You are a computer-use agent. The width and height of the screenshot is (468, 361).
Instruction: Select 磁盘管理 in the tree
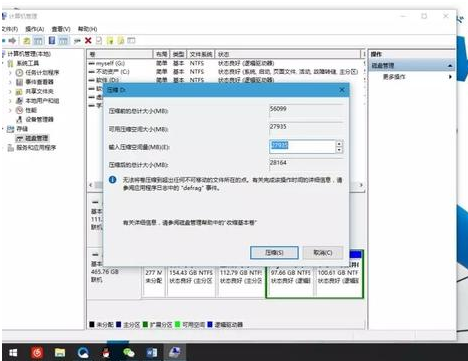[x=37, y=138]
